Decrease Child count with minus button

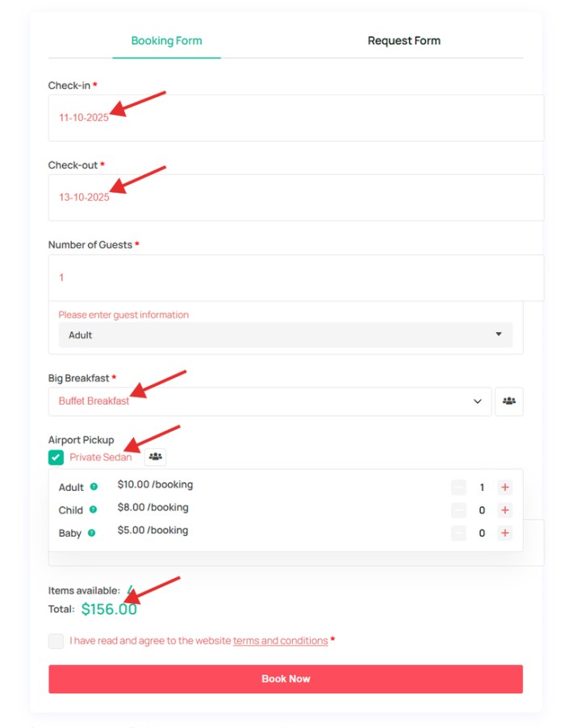click(x=458, y=510)
